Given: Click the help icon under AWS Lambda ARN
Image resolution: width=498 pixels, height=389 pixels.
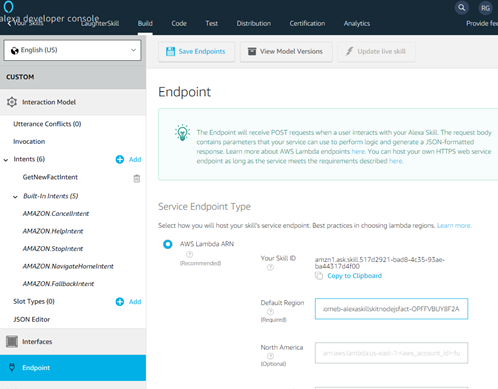Looking at the screenshot, I should click(189, 254).
